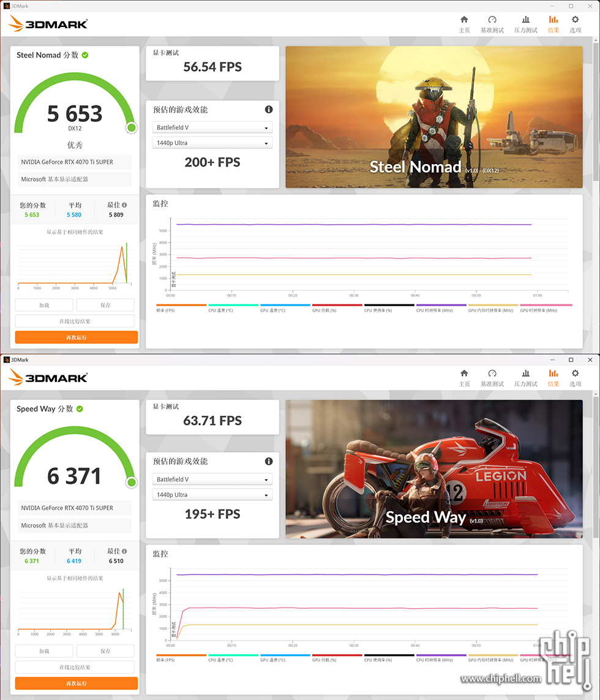Screen dimensions: 600x700
Task: Click compare results online in Steel Nomad window
Action: [x=75, y=321]
